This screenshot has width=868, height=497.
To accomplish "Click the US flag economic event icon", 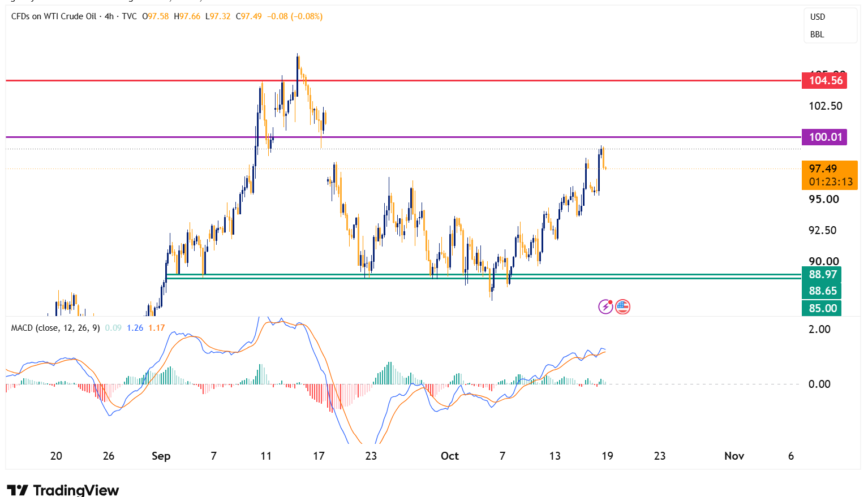I will click(x=622, y=306).
